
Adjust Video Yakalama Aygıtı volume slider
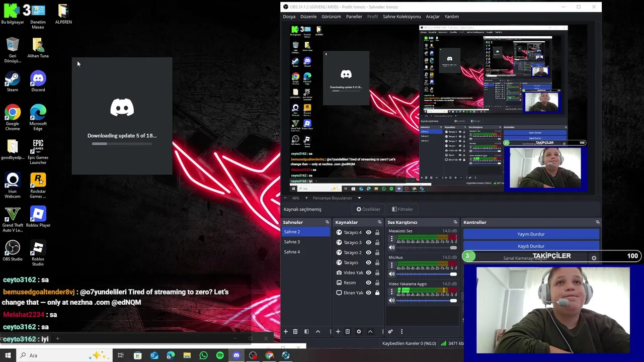[427, 301]
